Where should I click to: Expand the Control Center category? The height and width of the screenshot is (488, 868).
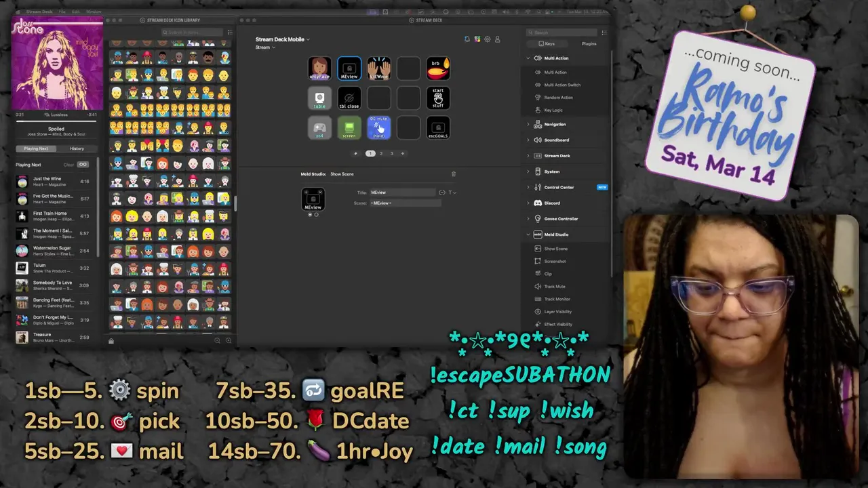pos(528,187)
